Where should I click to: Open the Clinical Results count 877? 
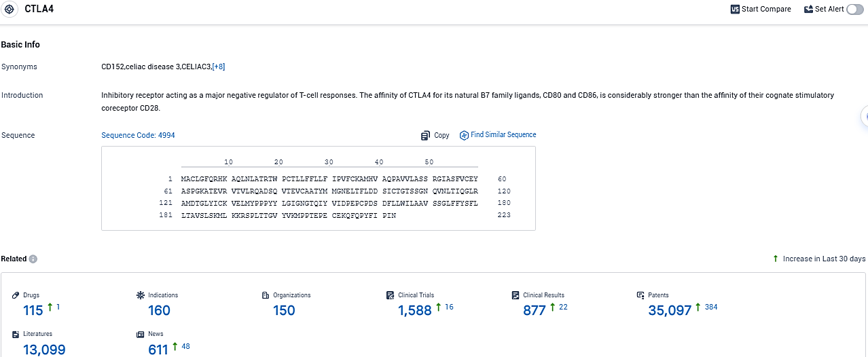pyautogui.click(x=535, y=310)
